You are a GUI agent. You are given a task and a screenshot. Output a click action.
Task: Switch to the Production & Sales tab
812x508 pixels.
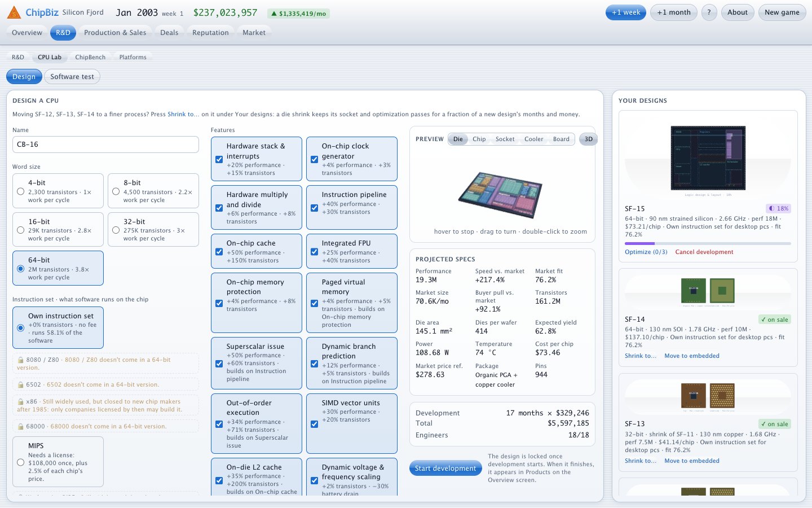click(x=115, y=33)
